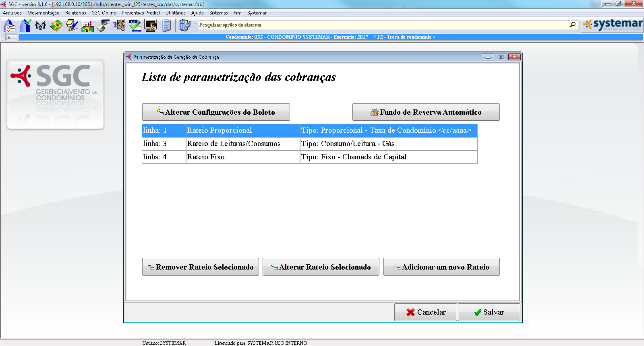The image size is (644, 346).
Task: Save changes with the Salvar button
Action: coord(489,312)
